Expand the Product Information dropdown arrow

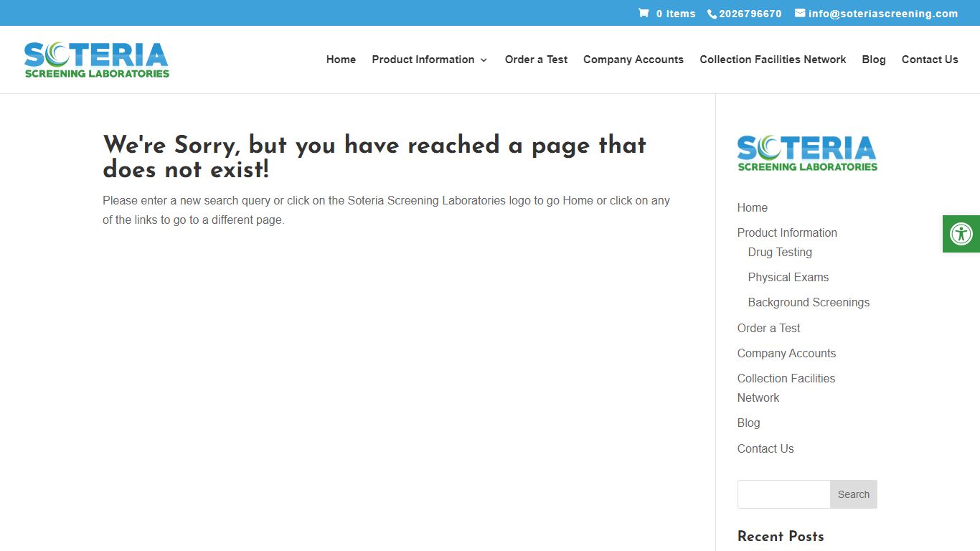(x=484, y=60)
